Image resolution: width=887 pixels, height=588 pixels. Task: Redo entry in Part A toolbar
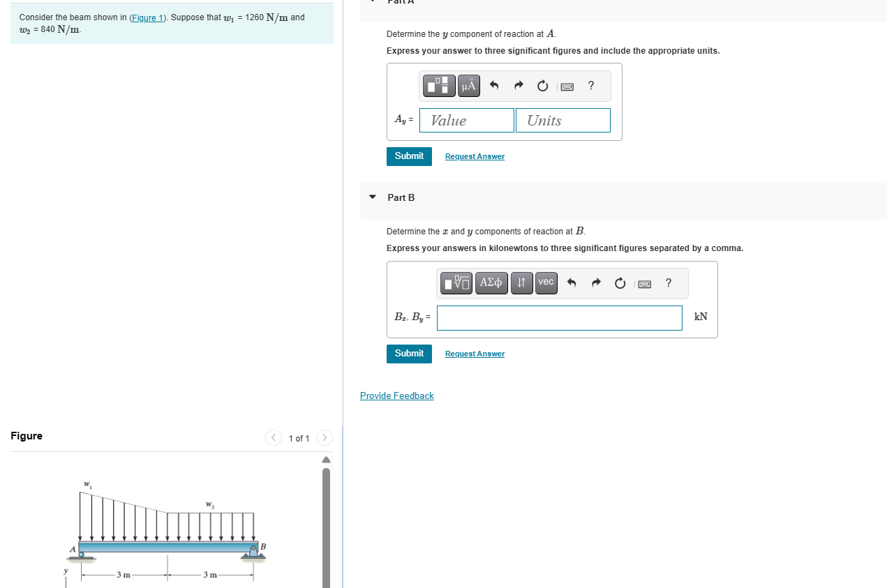tap(519, 86)
